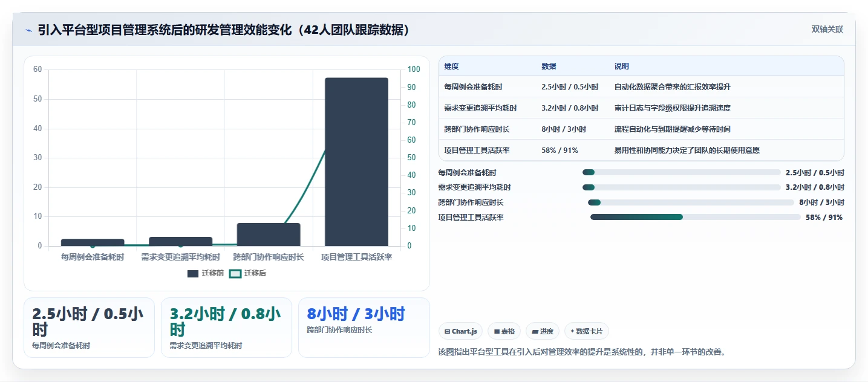Click description 易用性和协同能力决定了团队的长期使用意愿

tap(687, 151)
